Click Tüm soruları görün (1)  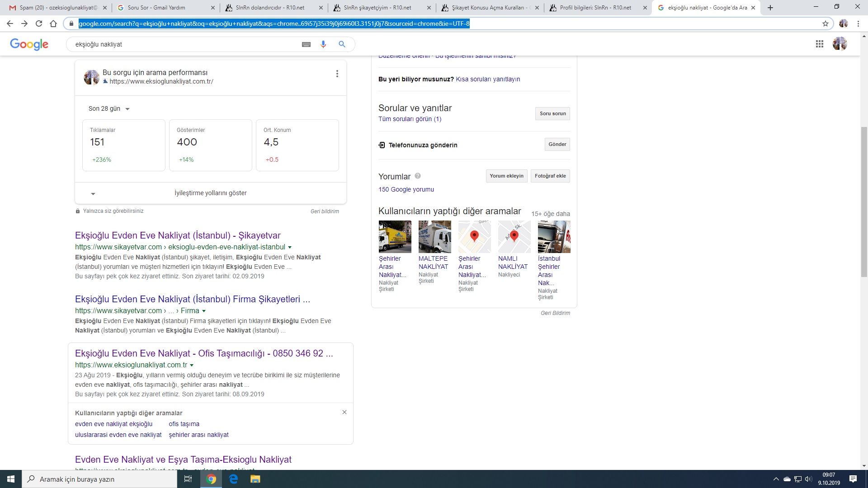(x=410, y=119)
